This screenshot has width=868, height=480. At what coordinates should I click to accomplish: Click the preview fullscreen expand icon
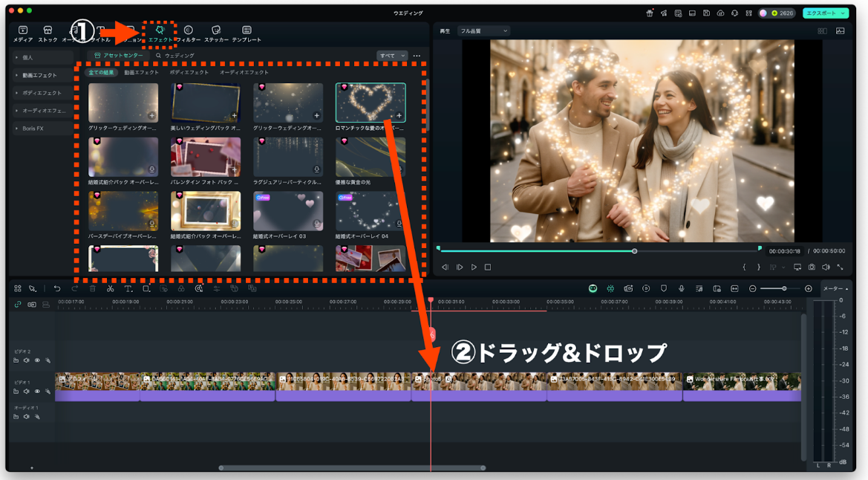pyautogui.click(x=841, y=267)
